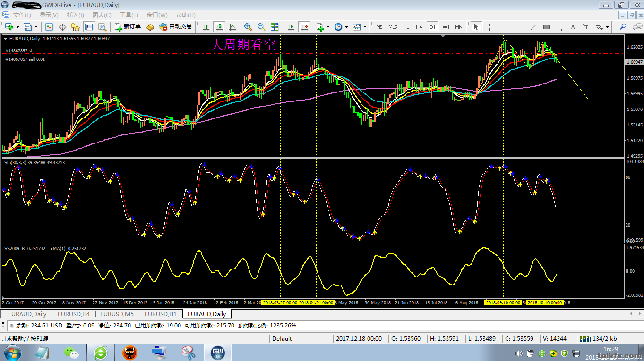644x361 pixels.
Task: Click the Templates icon
Action: 357,27
